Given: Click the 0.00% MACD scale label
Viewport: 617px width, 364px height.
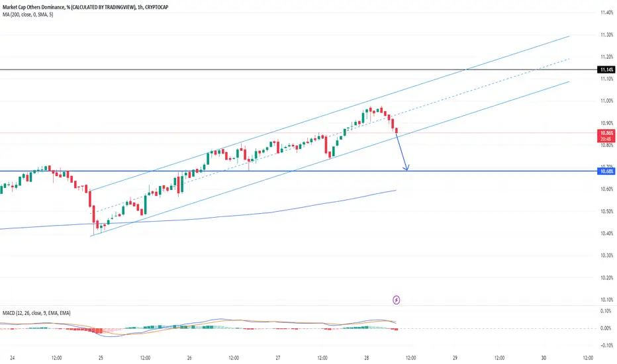Looking at the screenshot, I should (606, 328).
